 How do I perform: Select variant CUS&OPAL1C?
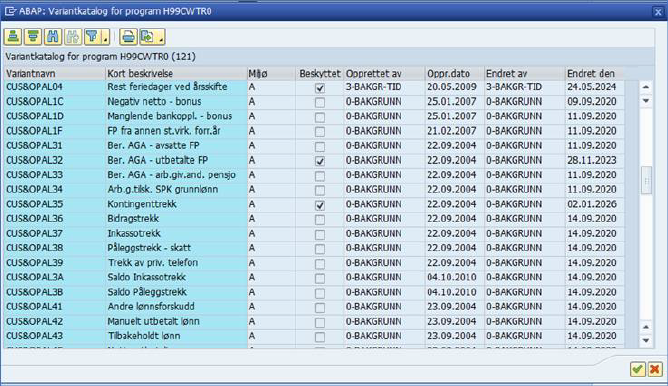tap(35, 101)
